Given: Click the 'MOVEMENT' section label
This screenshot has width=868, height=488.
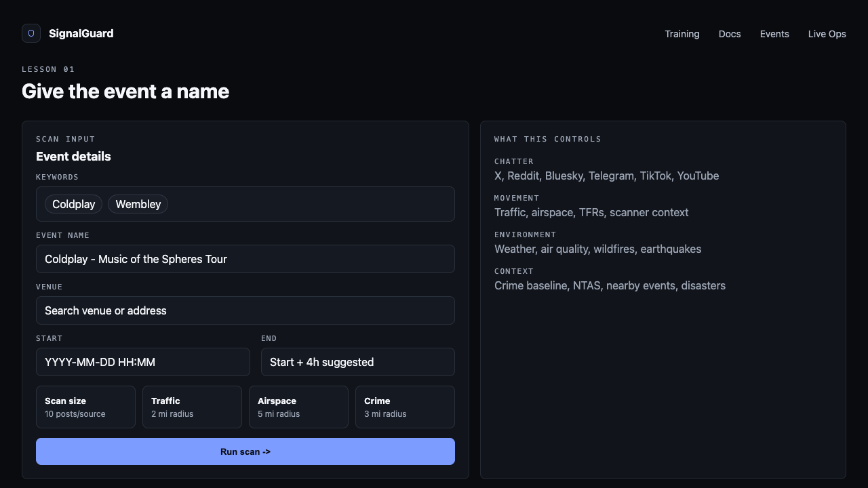Looking at the screenshot, I should pos(517,198).
